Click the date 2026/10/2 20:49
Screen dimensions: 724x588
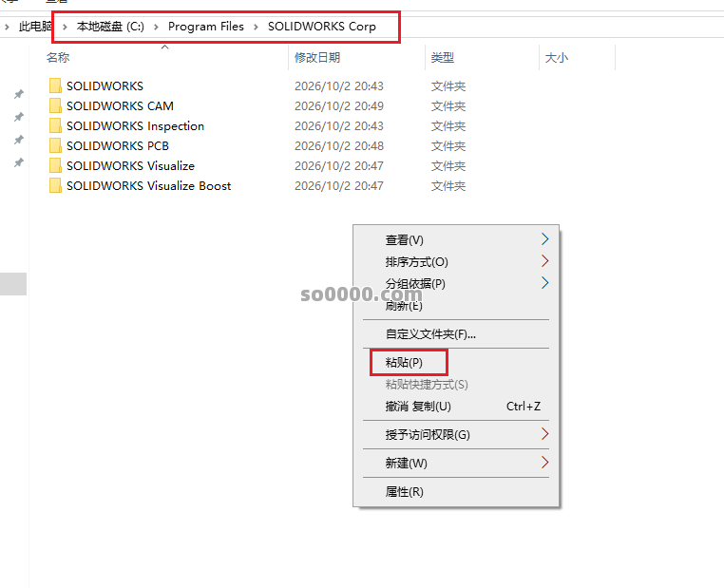point(339,105)
